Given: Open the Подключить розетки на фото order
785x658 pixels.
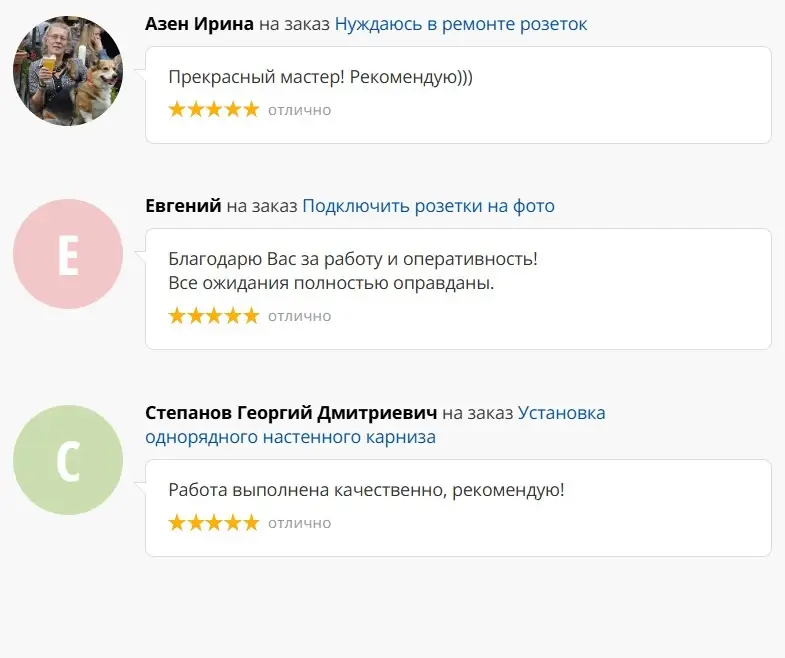Looking at the screenshot, I should (x=428, y=206).
